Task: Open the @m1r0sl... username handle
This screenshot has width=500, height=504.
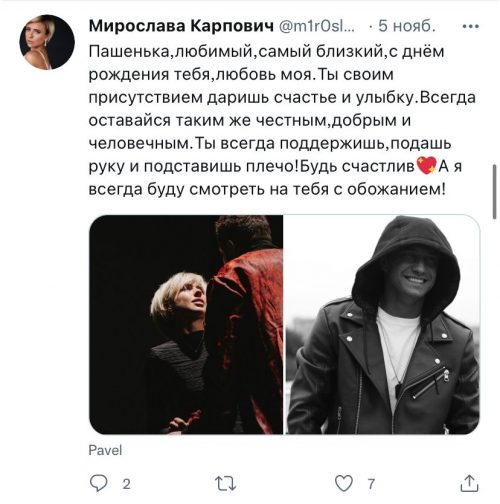Action: coord(316,26)
